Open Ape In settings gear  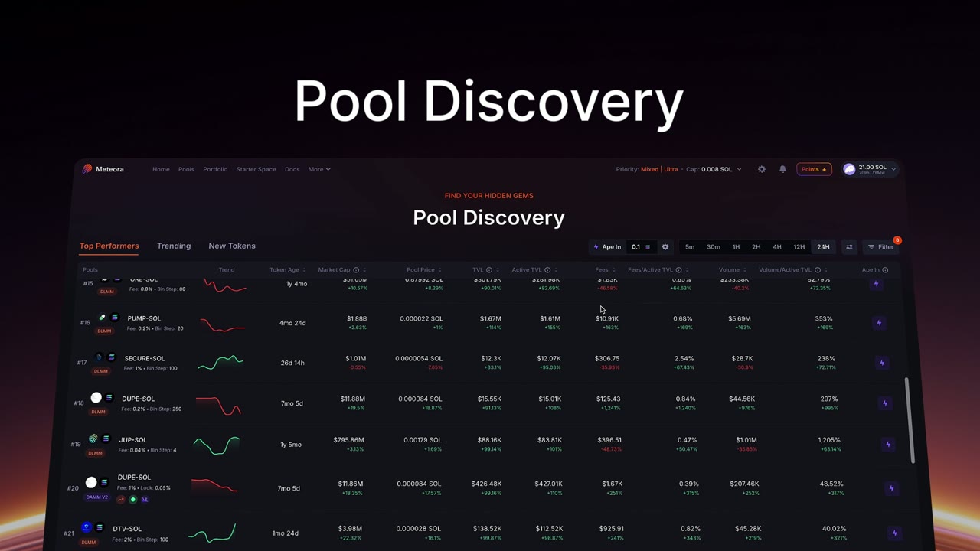tap(665, 247)
